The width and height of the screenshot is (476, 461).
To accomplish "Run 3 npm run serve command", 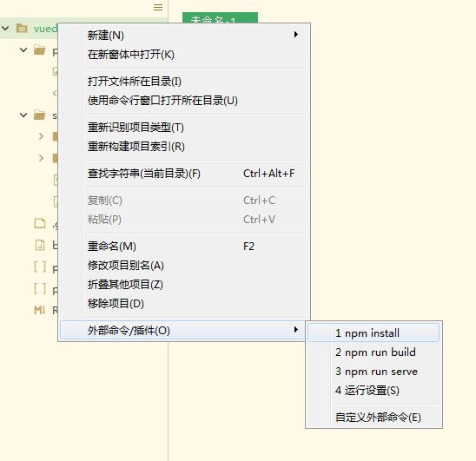I will click(x=374, y=372).
